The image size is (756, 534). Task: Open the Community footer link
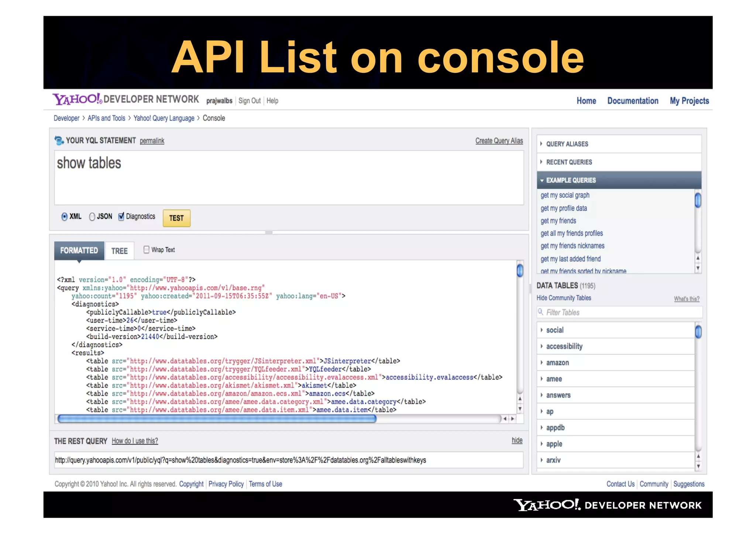coord(654,484)
